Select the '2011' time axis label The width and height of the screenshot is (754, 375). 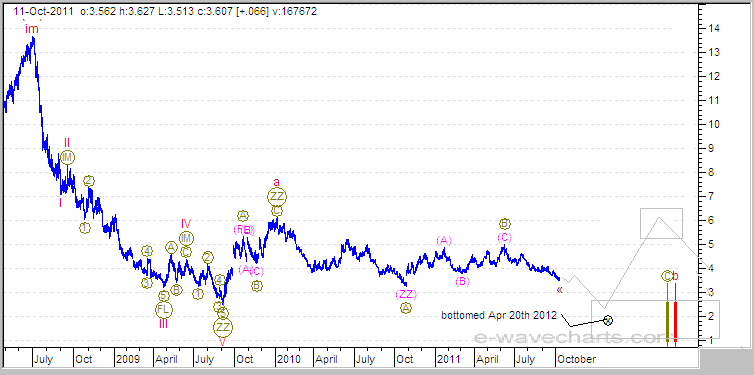pyautogui.click(x=449, y=359)
